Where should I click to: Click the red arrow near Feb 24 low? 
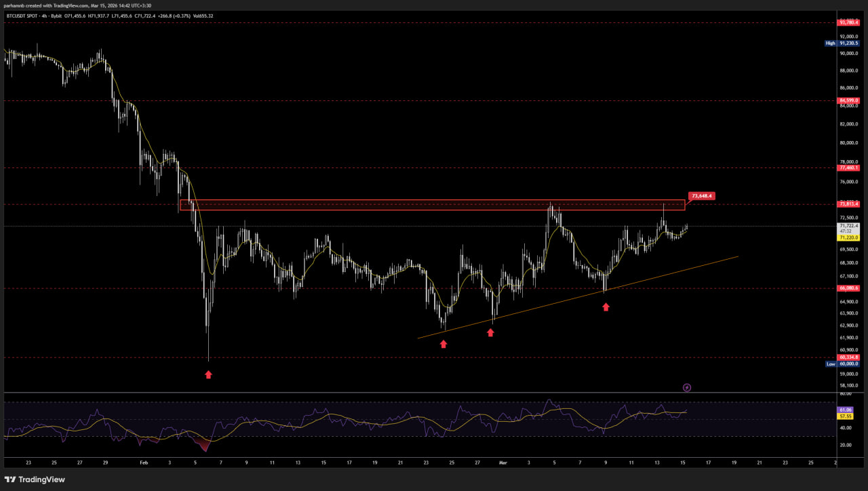443,344
